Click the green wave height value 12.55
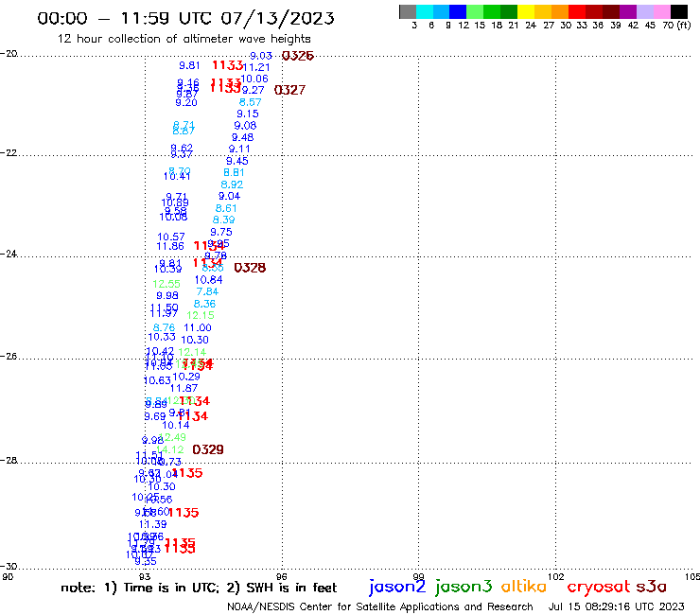Image resolution: width=700 pixels, height=615 pixels. click(x=166, y=284)
